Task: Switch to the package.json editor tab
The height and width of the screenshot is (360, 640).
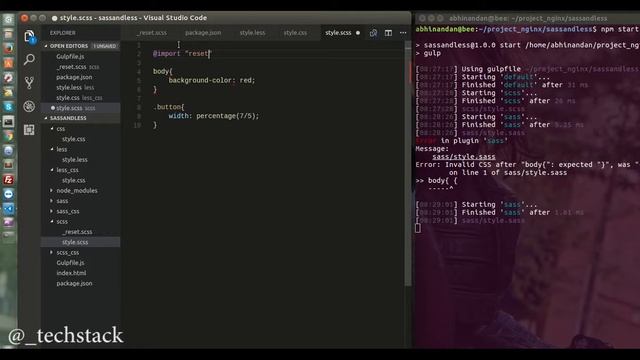Action: [203, 33]
